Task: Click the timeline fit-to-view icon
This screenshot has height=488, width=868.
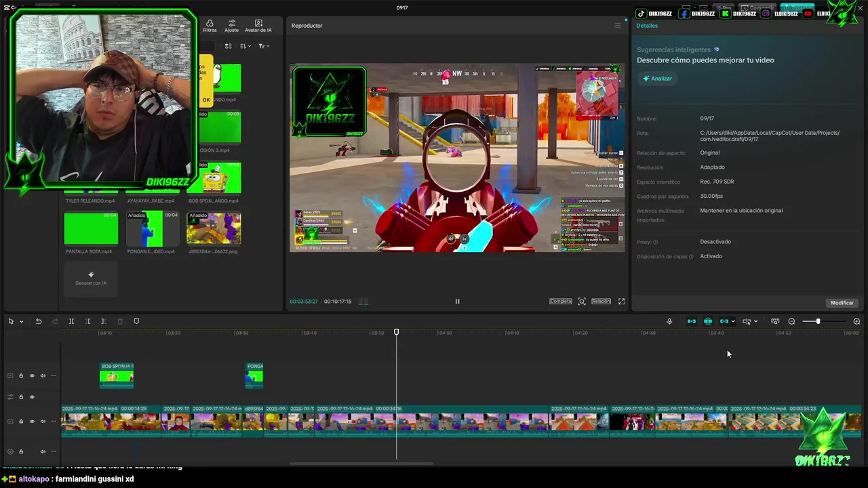Action: tap(775, 321)
